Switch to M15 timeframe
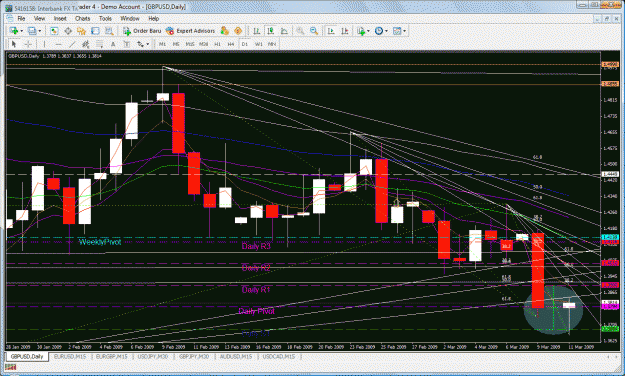 pos(190,44)
